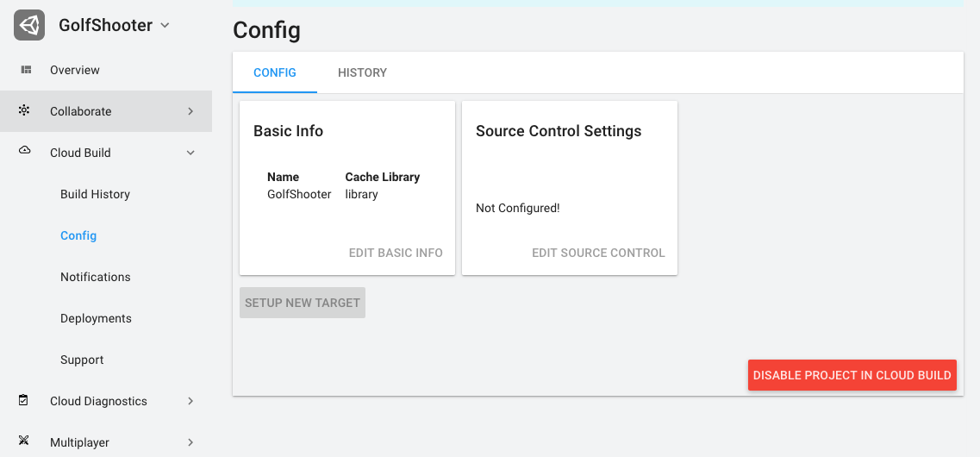Collapse the Cloud Build section chevron
Screen dimensions: 980x457
coord(190,153)
